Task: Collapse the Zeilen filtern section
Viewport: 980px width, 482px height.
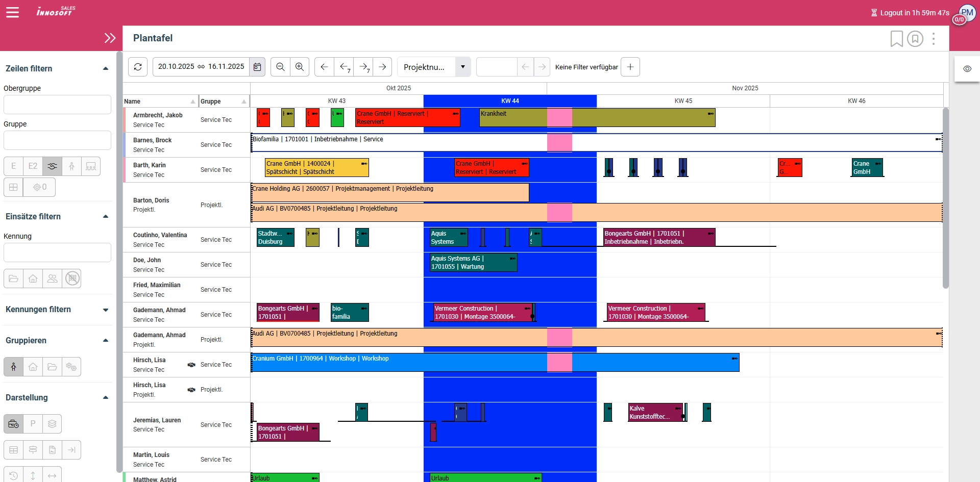Action: pyautogui.click(x=106, y=69)
